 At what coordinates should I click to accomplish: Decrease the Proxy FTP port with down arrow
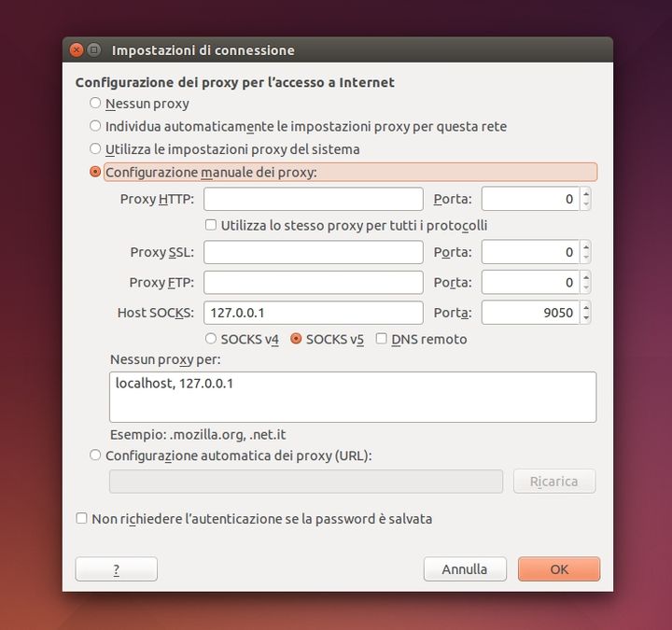[x=586, y=287]
